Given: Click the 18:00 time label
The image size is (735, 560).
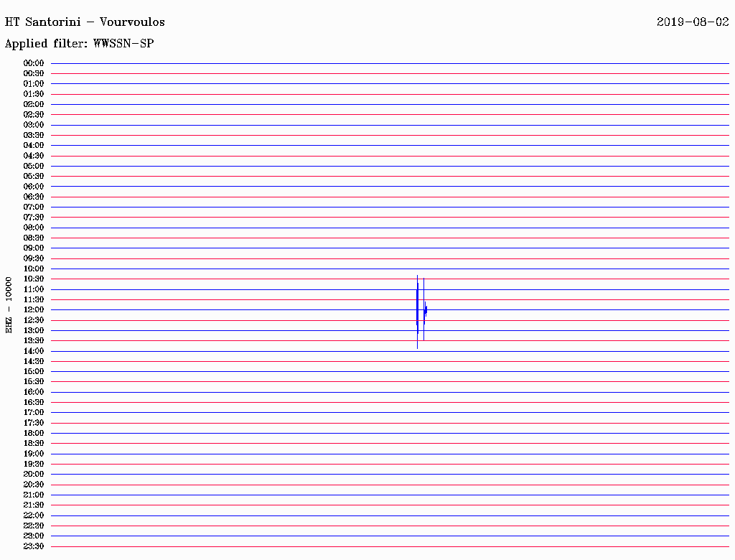Looking at the screenshot, I should [34, 434].
